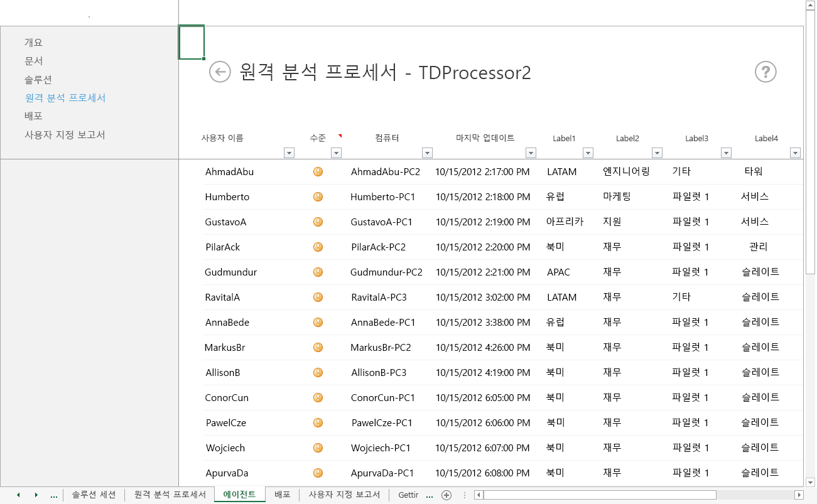Click the horizontal scrollbar left arrow
This screenshot has height=504, width=817.
479,495
